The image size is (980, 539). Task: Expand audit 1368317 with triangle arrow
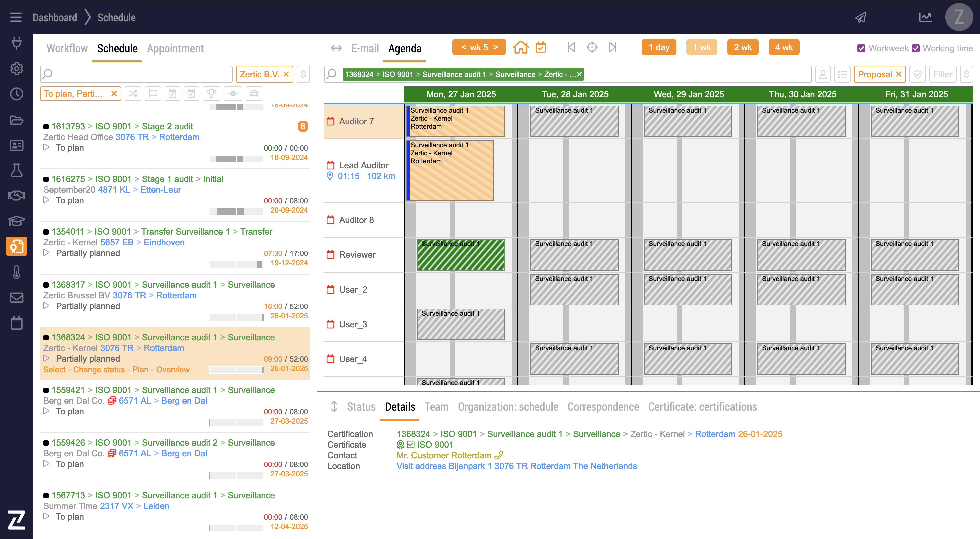pyautogui.click(x=46, y=305)
